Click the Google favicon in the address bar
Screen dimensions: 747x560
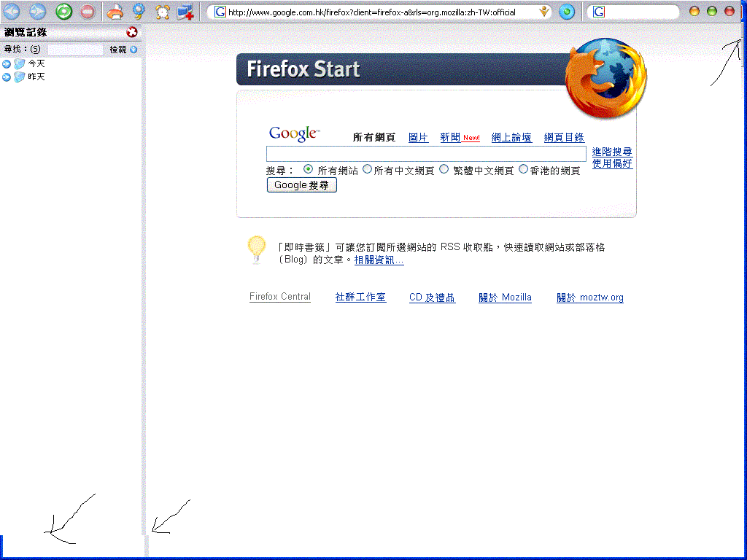[220, 12]
